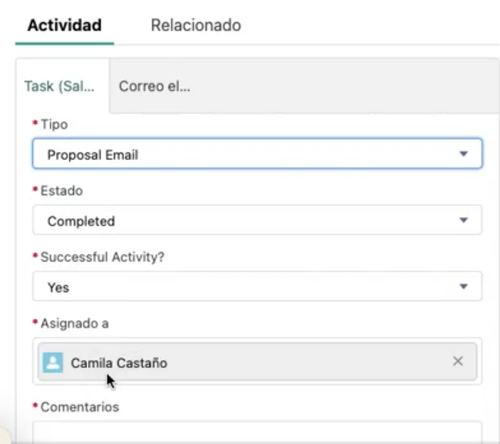Click the Successful Activity dropdown arrow
The image size is (500, 444).
pyautogui.click(x=463, y=286)
